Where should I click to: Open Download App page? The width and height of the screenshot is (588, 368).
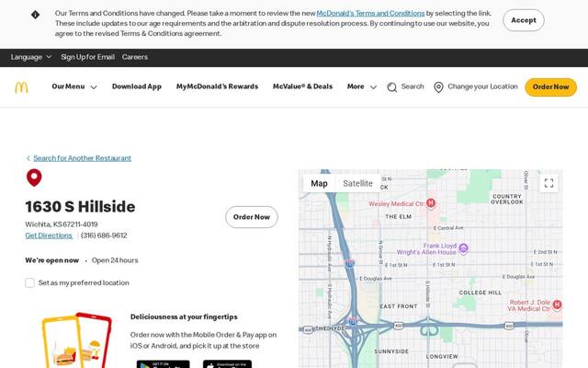coord(137,86)
